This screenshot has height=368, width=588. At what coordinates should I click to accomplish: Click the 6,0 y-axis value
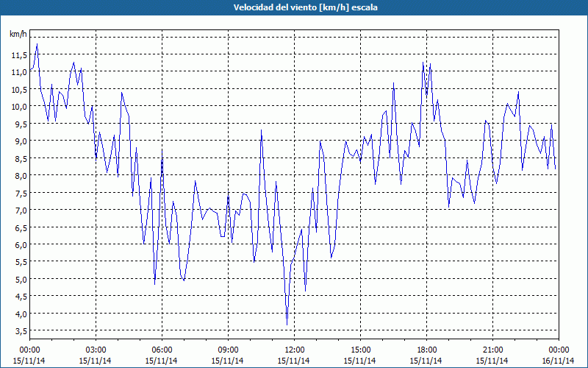[21, 245]
